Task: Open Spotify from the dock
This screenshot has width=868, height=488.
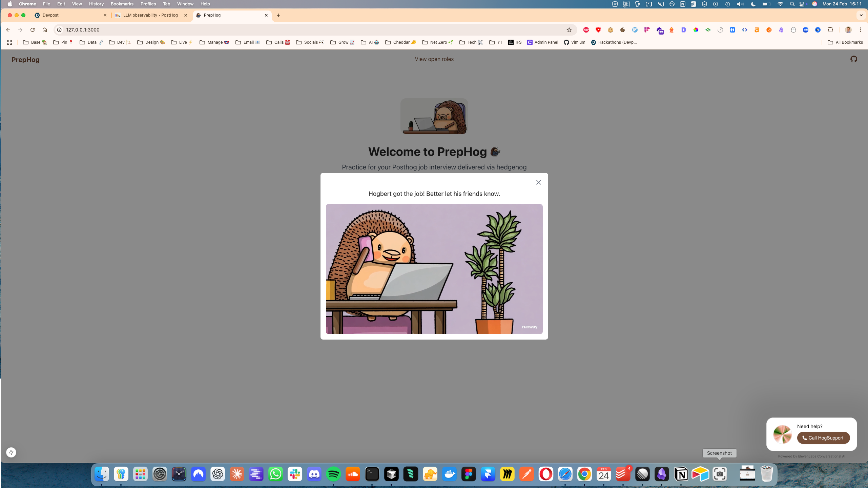Action: (333, 474)
